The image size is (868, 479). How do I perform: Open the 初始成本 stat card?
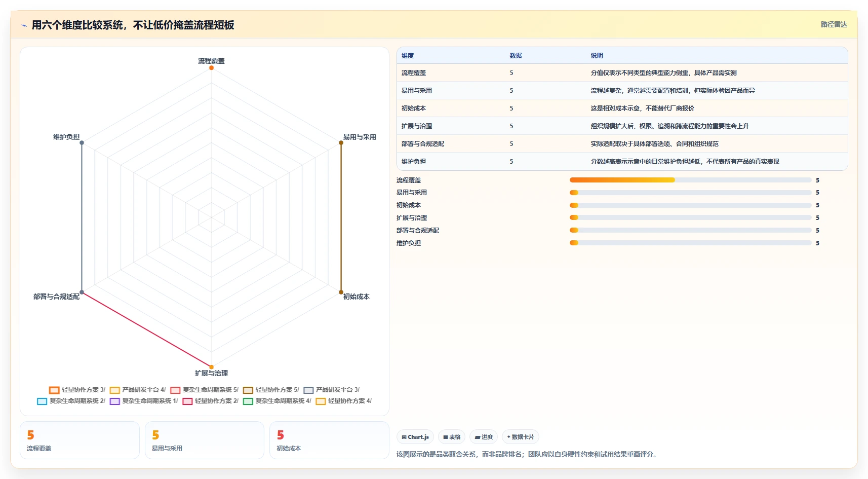pos(329,440)
